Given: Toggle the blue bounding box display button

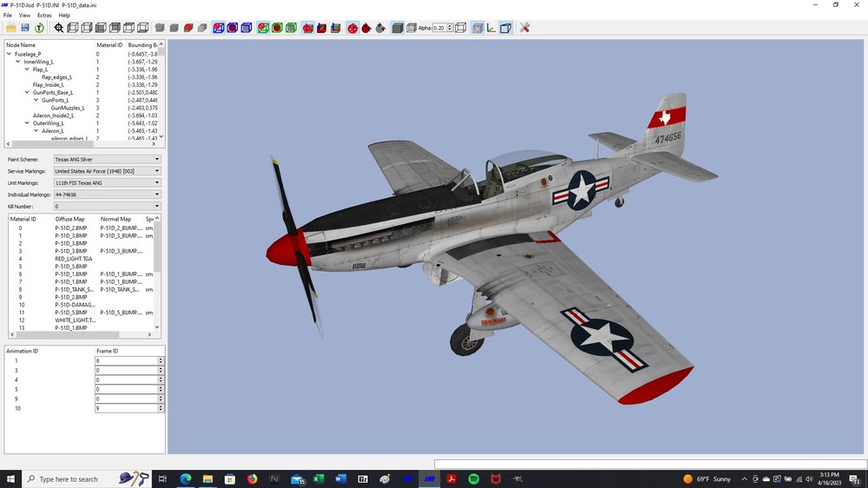Looking at the screenshot, I should click(x=219, y=28).
